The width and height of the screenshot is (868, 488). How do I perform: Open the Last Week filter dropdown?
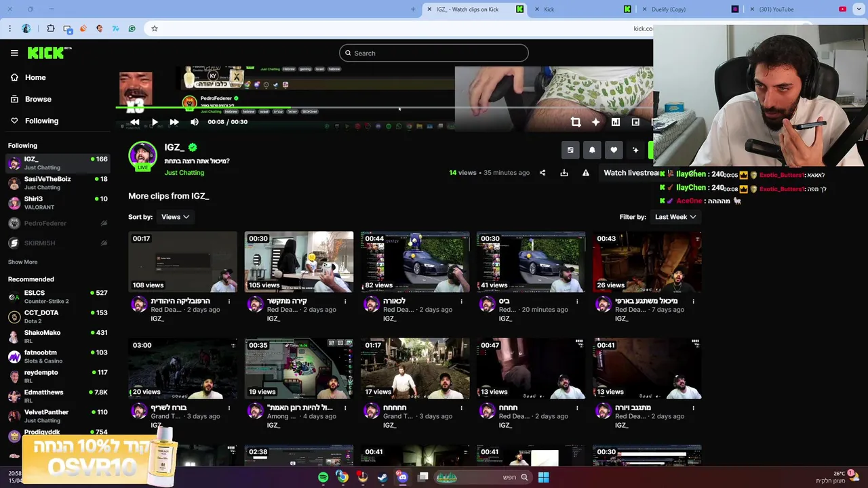click(675, 217)
